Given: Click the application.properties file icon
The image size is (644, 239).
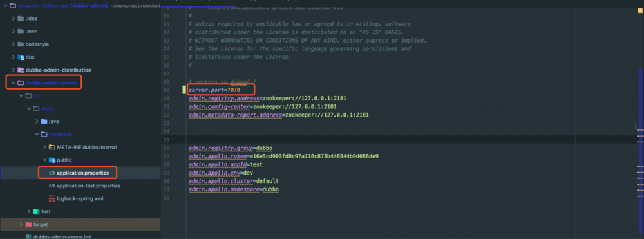Looking at the screenshot, I should [x=52, y=173].
